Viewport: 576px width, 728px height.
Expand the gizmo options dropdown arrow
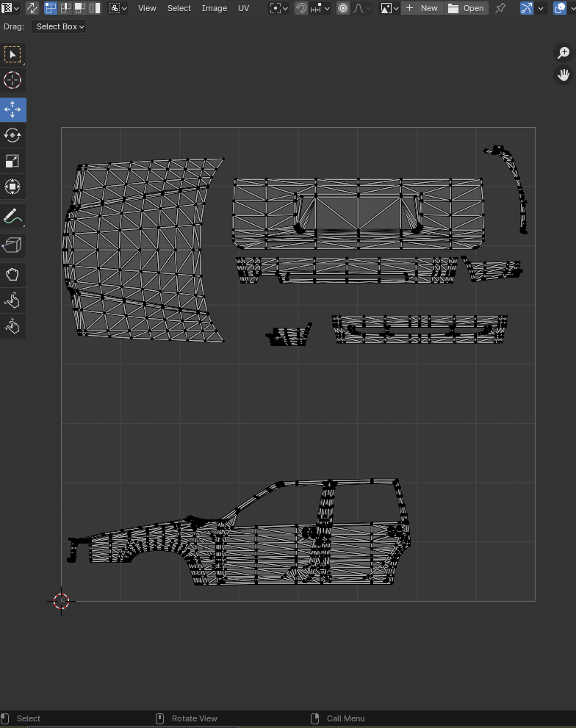[x=541, y=8]
